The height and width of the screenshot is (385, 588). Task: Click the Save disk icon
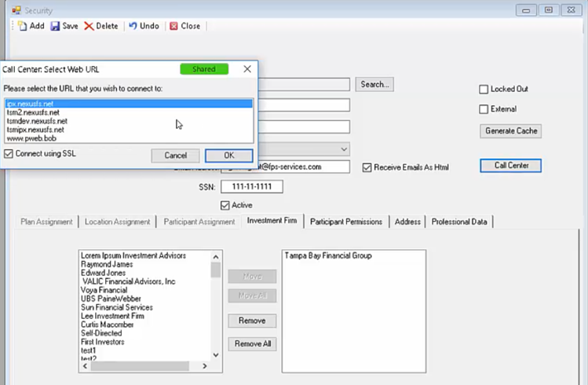coord(55,26)
